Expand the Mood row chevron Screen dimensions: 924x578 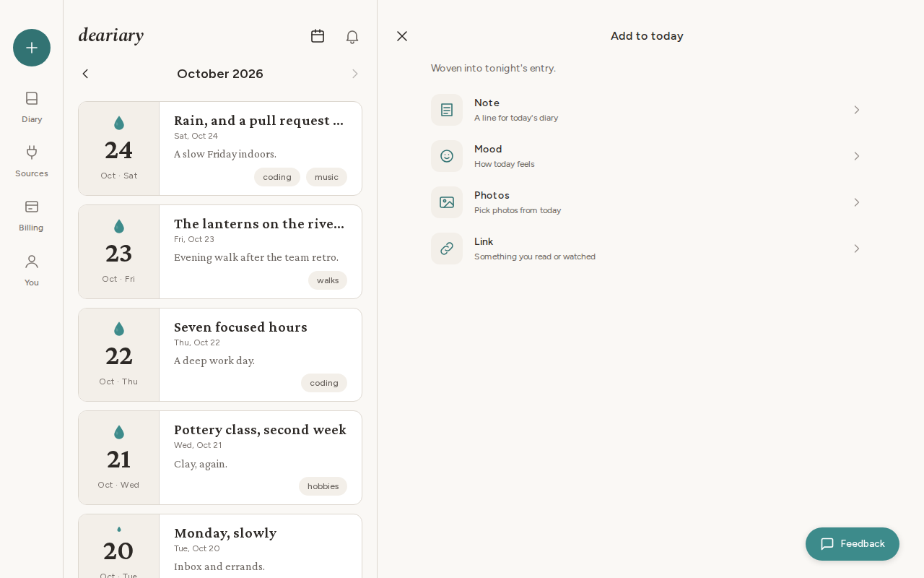click(x=857, y=156)
